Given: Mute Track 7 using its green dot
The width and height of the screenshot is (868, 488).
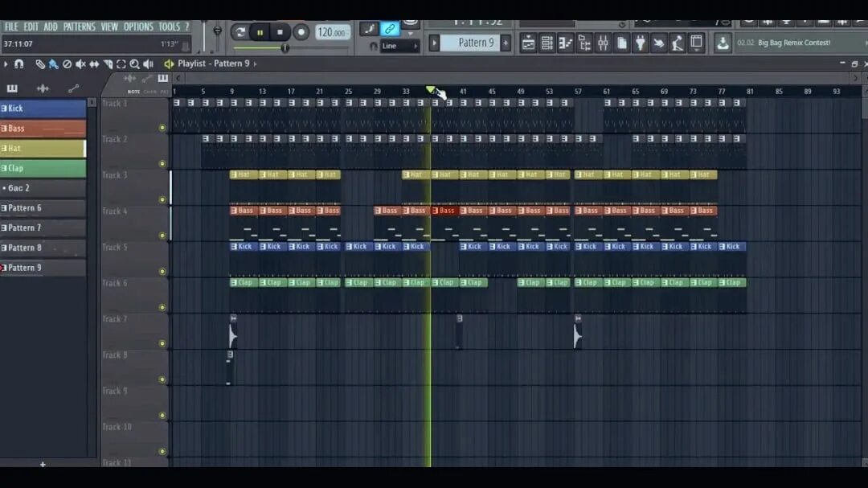Looking at the screenshot, I should point(162,343).
